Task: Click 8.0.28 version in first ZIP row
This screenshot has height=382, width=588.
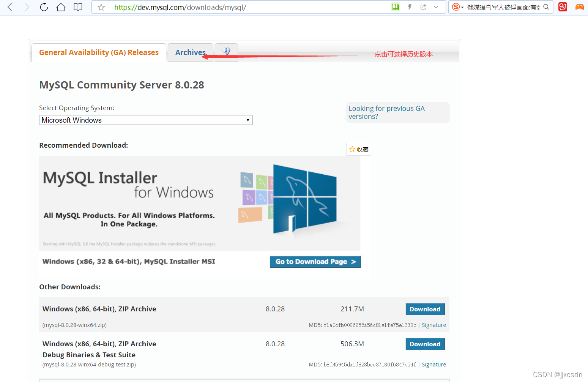Action: [275, 309]
